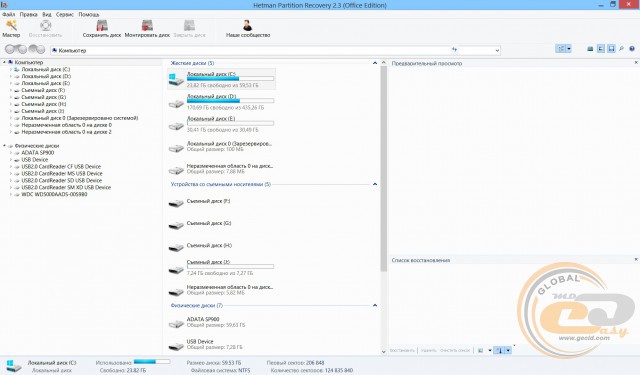Expand ADATA SP900 in tree

pos(11,153)
